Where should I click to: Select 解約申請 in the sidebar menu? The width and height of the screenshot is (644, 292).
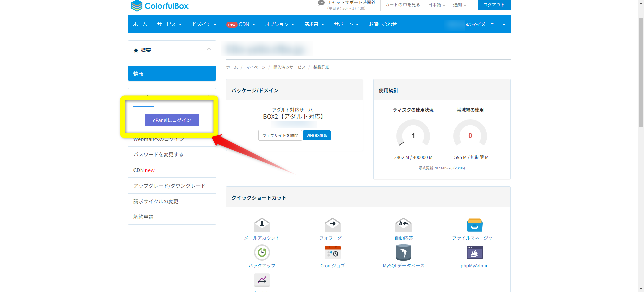point(144,217)
